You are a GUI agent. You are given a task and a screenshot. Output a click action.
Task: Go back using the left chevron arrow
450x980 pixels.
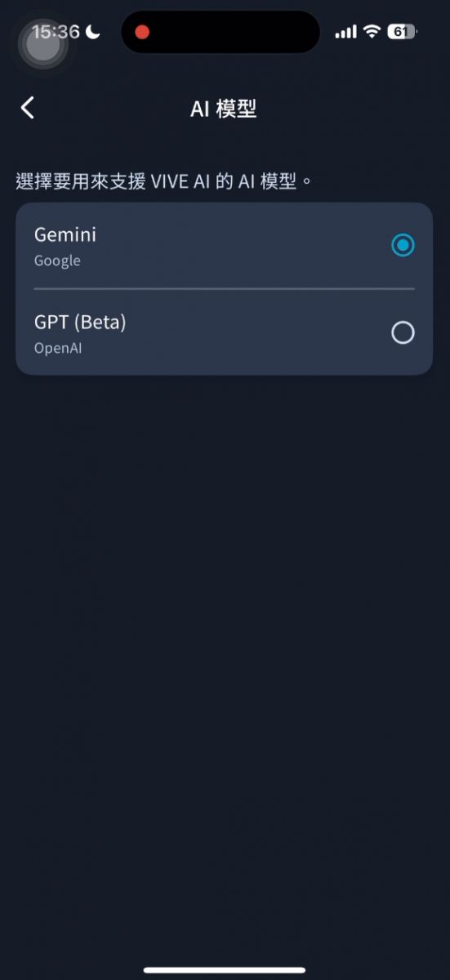[28, 108]
